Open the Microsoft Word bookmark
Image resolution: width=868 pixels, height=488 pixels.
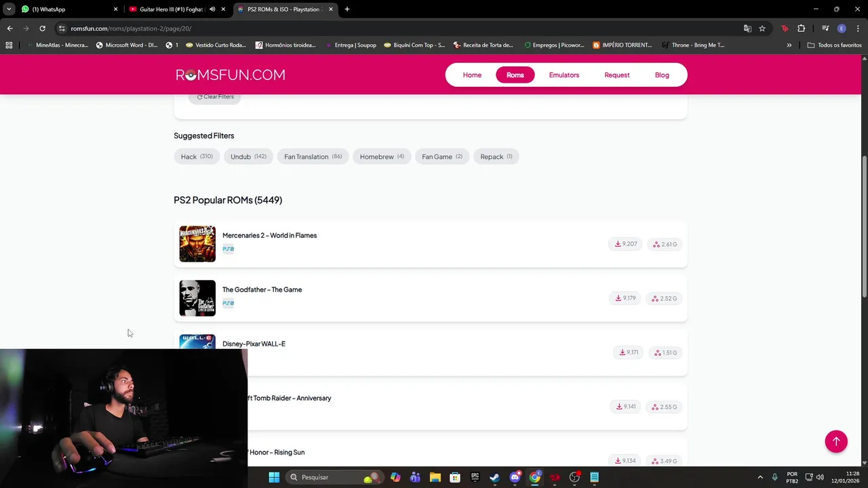127,45
